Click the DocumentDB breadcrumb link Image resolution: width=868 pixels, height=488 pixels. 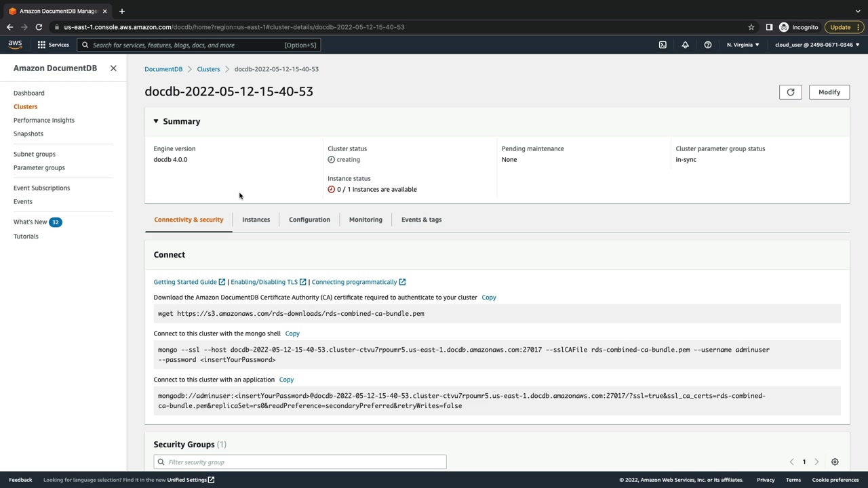163,69
